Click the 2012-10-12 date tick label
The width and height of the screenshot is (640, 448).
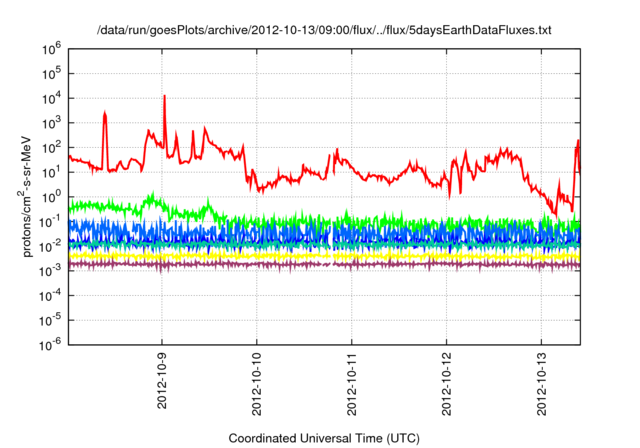coord(447,384)
